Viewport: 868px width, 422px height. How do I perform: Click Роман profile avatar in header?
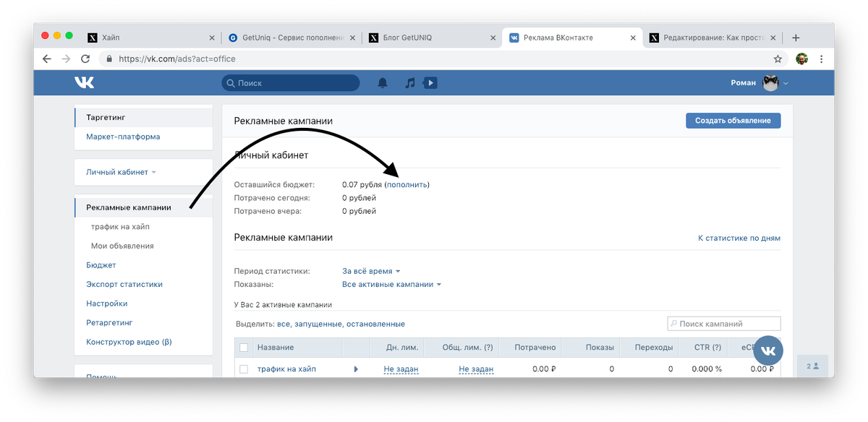[770, 83]
